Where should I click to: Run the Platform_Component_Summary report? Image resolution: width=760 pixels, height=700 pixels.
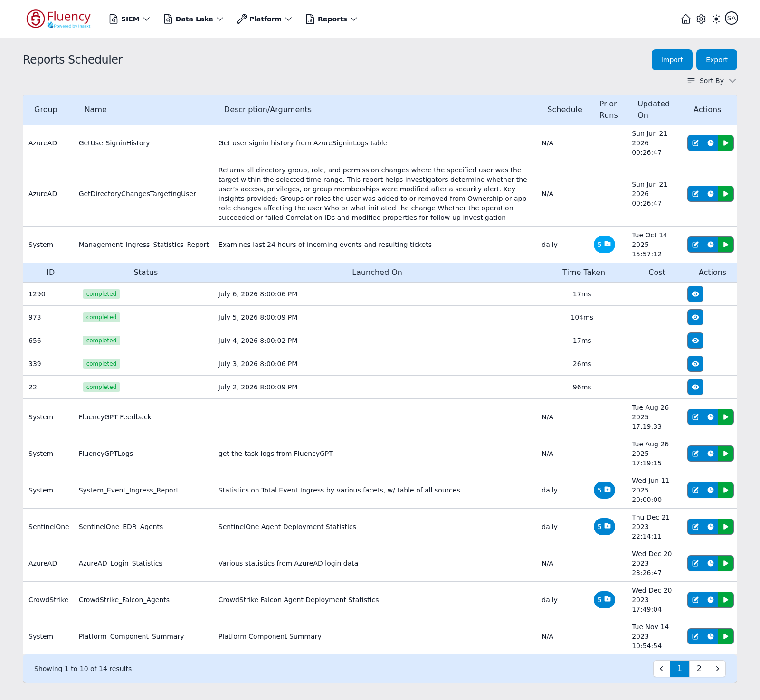(726, 636)
